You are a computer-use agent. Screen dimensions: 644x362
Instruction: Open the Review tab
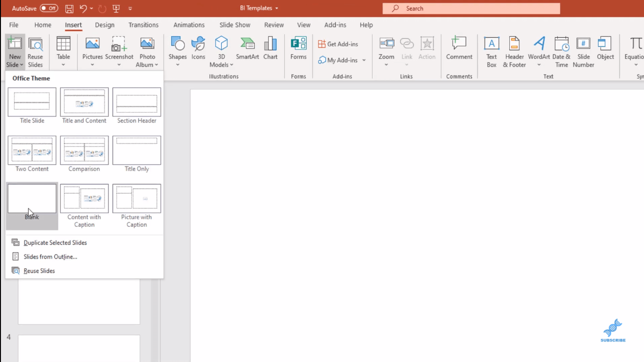(x=274, y=25)
